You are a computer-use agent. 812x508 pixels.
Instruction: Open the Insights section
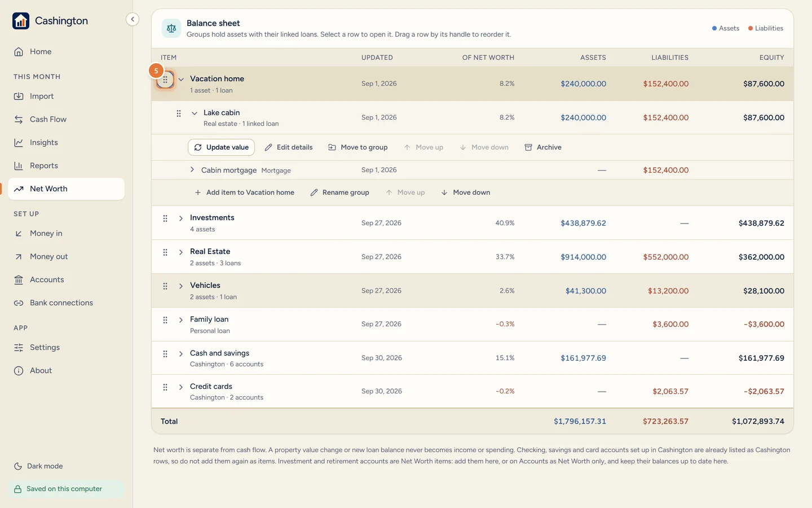pos(67,142)
